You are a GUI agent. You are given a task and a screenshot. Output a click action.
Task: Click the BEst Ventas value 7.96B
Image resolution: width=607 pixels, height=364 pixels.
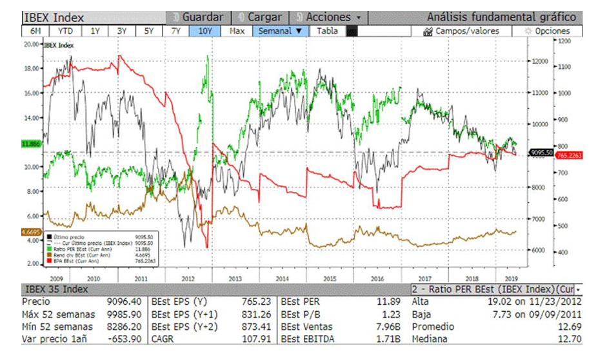pos(388,327)
